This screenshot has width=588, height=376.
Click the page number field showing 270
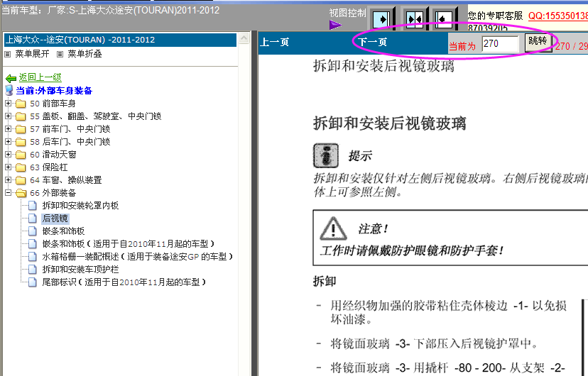click(500, 44)
